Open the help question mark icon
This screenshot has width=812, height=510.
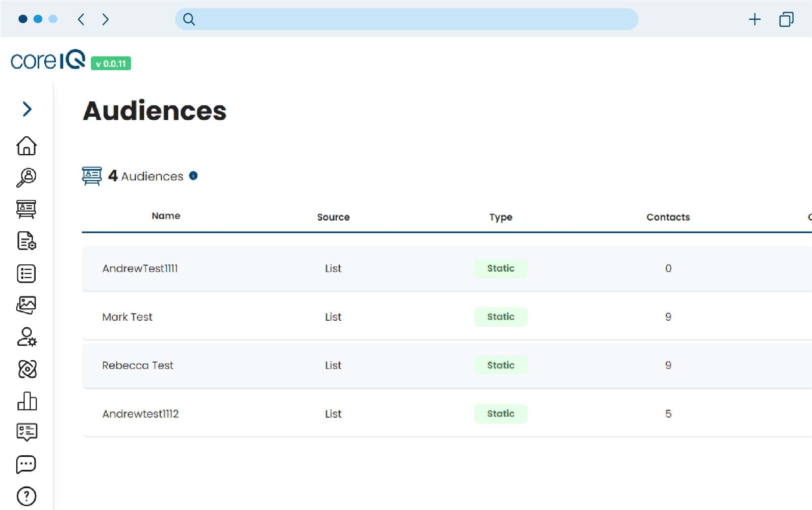pyautogui.click(x=26, y=496)
